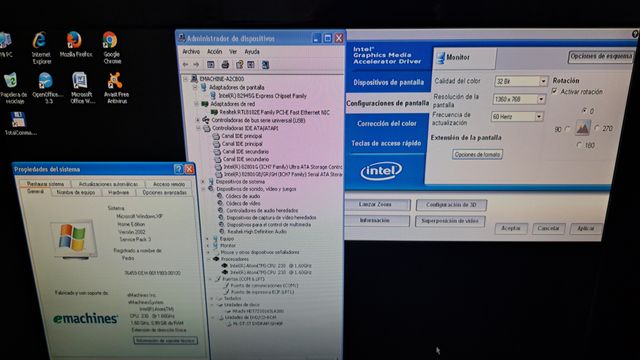The width and height of the screenshot is (640, 360).
Task: Select the 90 degrees rotation radio button
Action: [x=567, y=129]
